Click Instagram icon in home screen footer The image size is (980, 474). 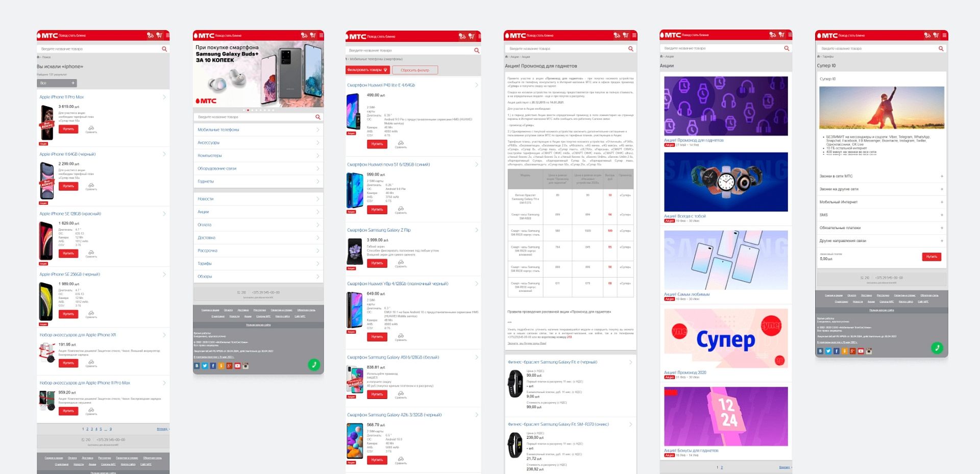(246, 366)
